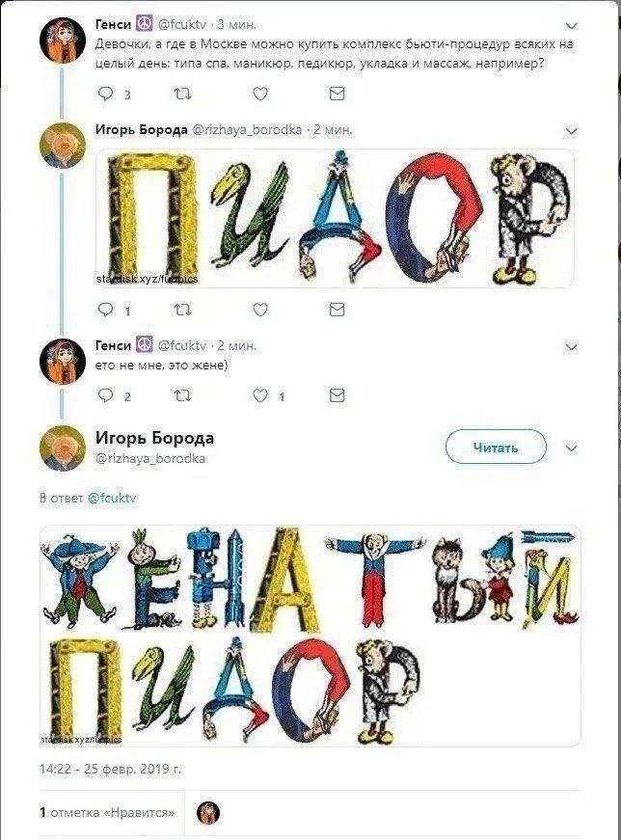Open the "1 отметка «Нравится»" likes list
Image resolution: width=621 pixels, height=840 pixels.
pyautogui.click(x=107, y=812)
